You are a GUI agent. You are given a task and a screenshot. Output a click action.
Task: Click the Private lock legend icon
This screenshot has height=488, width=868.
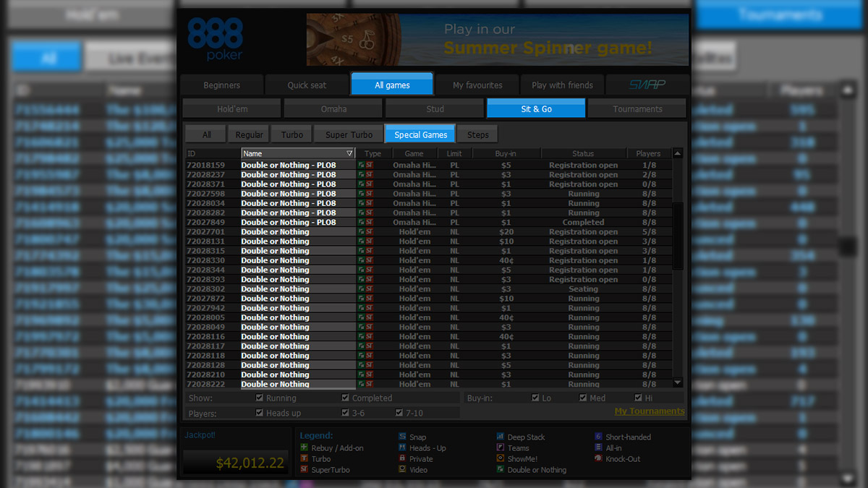point(402,459)
